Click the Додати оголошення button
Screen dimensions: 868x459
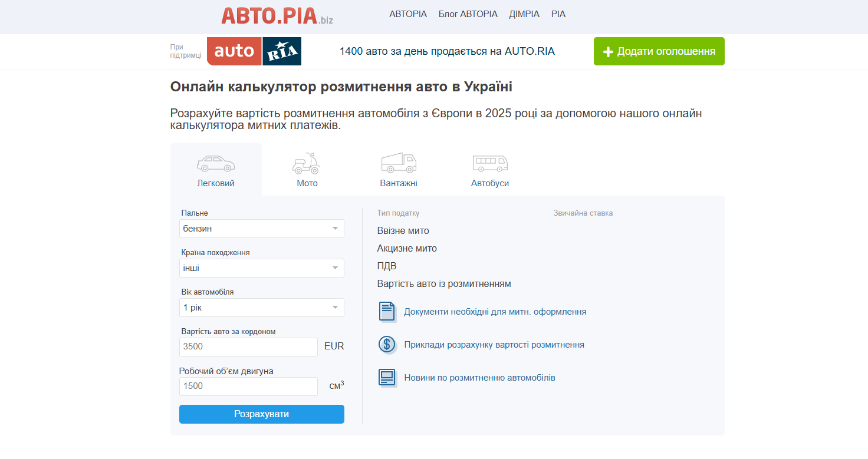point(659,51)
